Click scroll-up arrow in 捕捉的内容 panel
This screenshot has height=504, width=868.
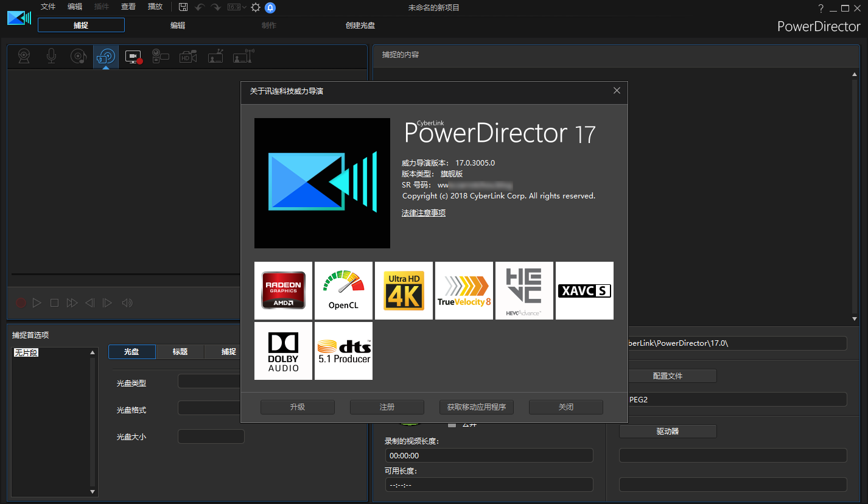click(855, 74)
